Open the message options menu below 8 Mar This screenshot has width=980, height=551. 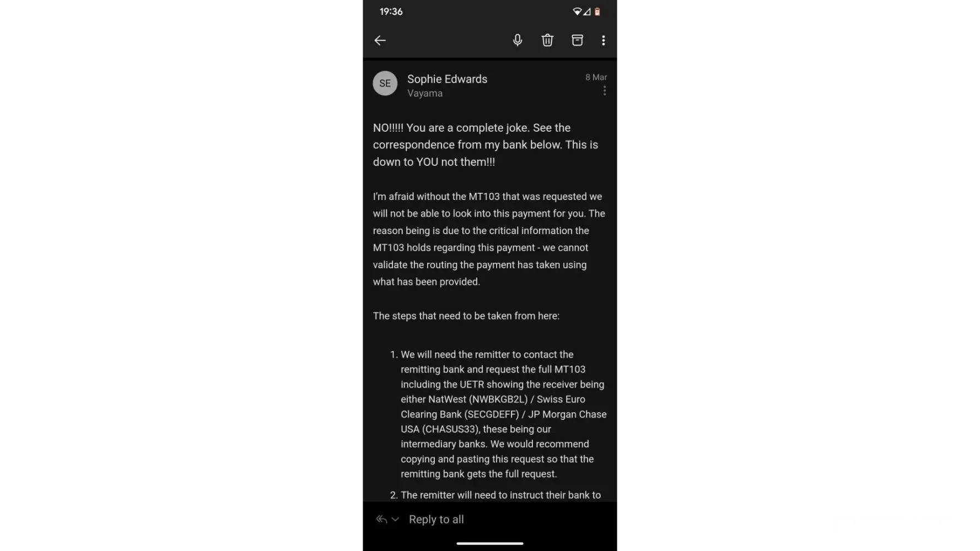[x=605, y=91]
